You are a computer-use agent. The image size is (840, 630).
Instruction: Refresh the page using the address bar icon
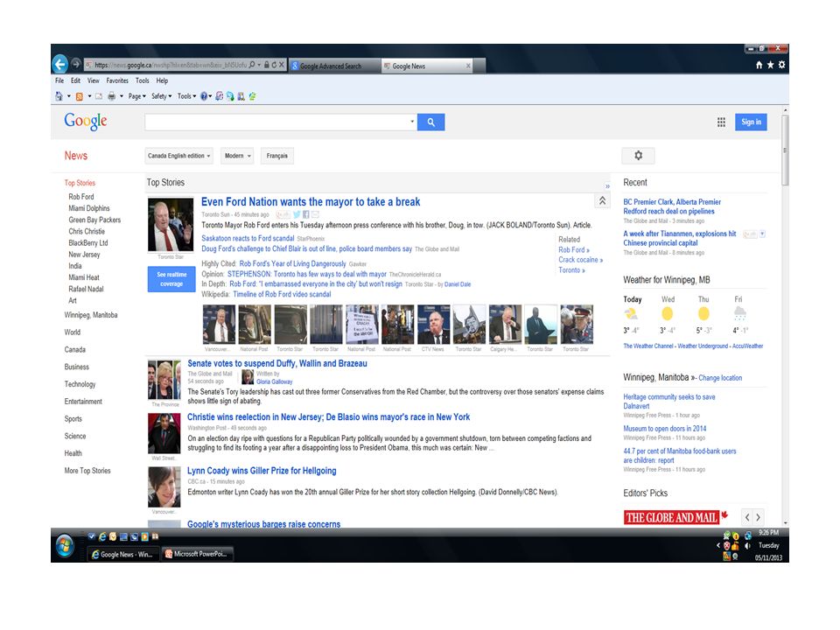coord(273,65)
